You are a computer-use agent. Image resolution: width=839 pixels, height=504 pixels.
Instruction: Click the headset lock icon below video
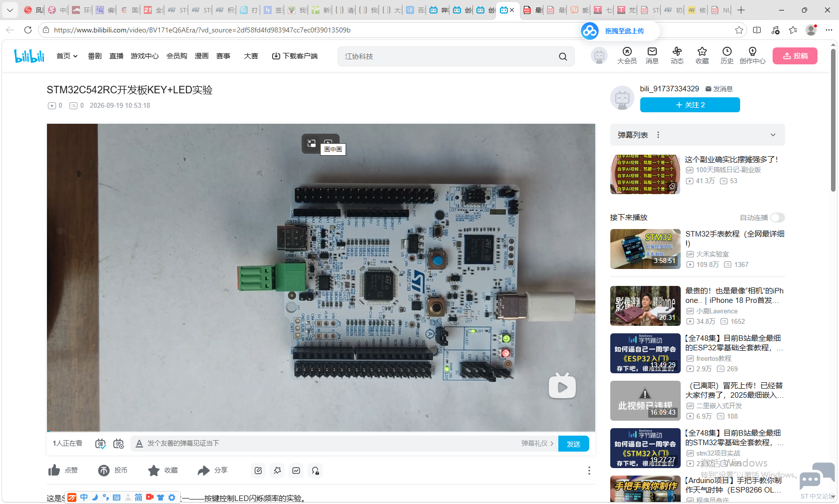pos(315,471)
